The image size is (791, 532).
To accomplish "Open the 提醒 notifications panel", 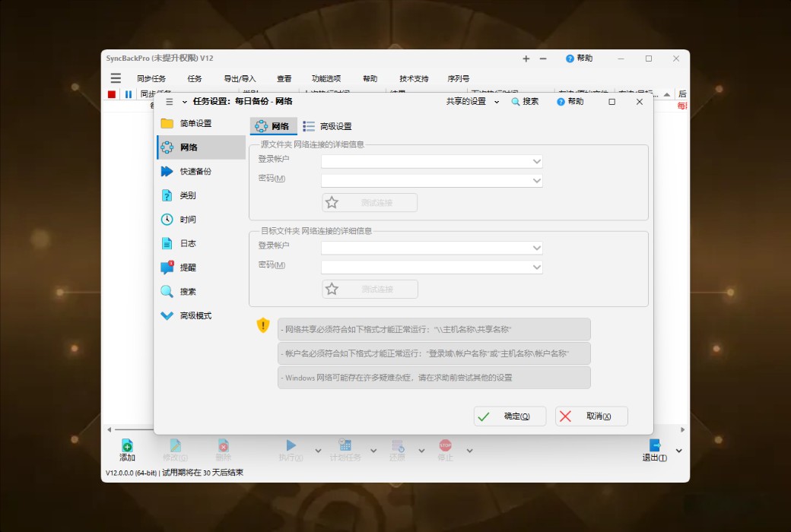I will pos(195,267).
